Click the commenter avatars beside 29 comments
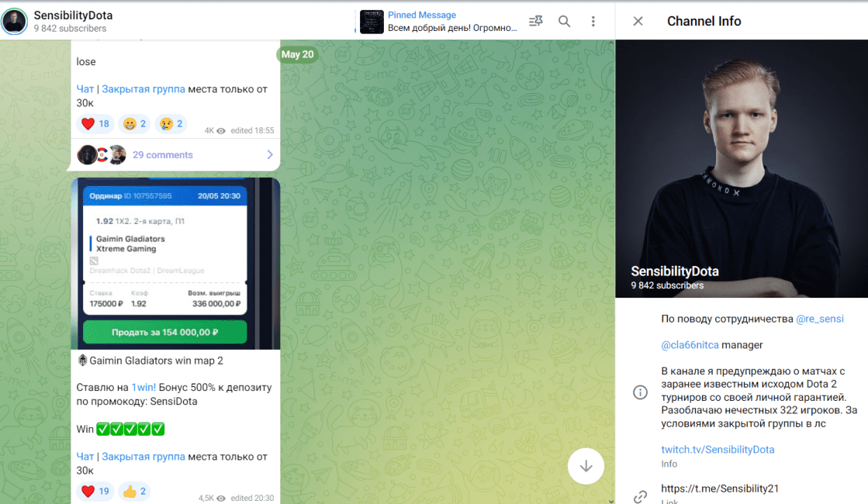This screenshot has width=868, height=504. point(102,155)
